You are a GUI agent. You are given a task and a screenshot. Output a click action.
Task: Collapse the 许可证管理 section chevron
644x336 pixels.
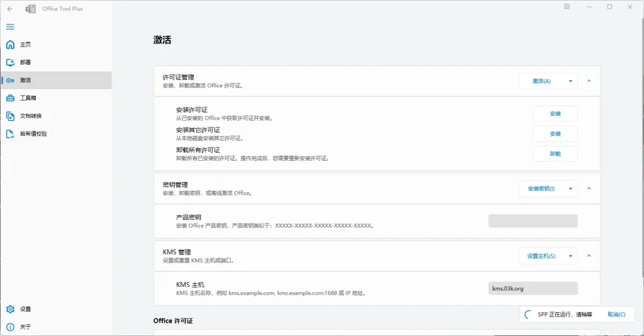click(589, 81)
